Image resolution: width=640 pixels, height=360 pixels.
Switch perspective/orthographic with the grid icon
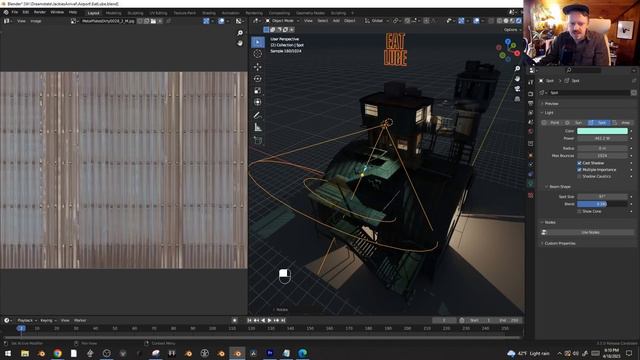click(x=517, y=99)
